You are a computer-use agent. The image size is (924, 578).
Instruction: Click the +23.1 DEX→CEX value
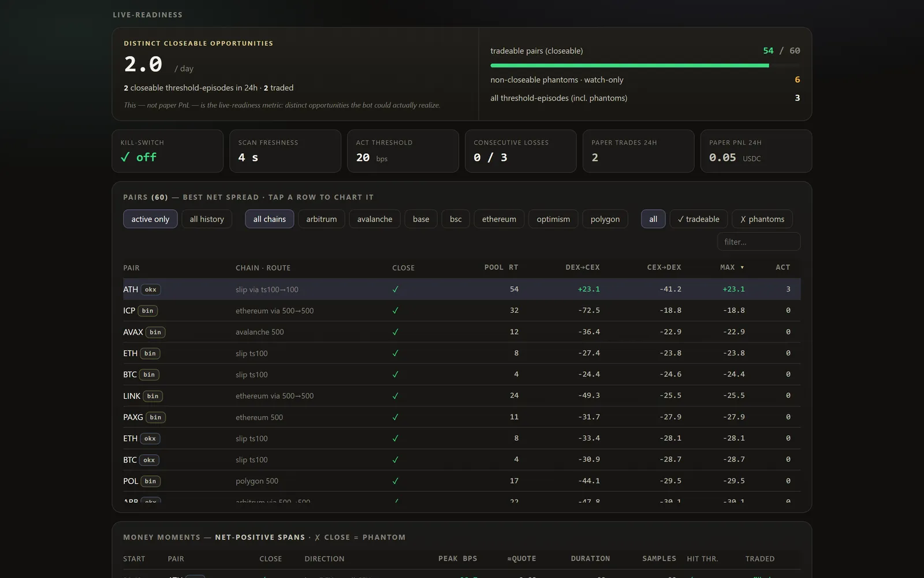click(x=588, y=289)
